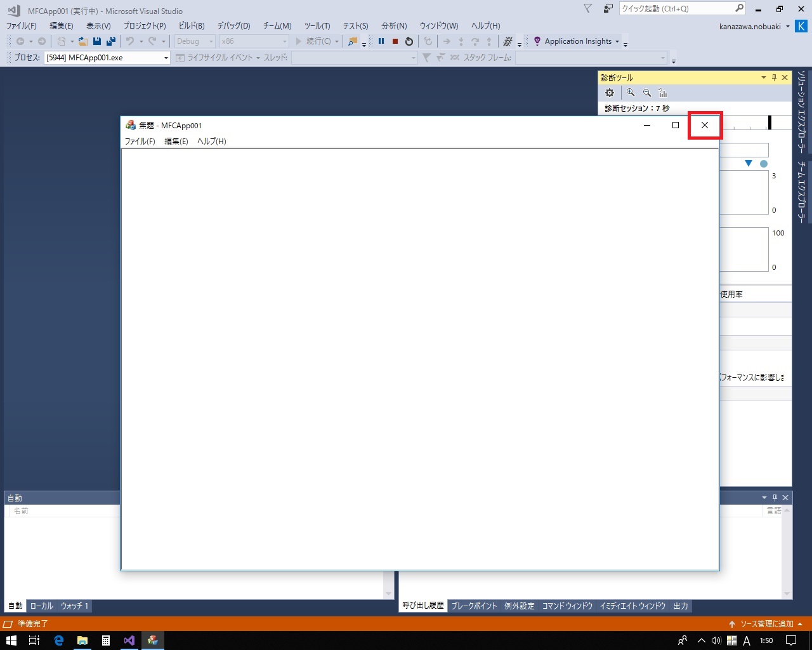This screenshot has height=650, width=812.
Task: Expand Undo history dropdown arrow
Action: tap(141, 41)
